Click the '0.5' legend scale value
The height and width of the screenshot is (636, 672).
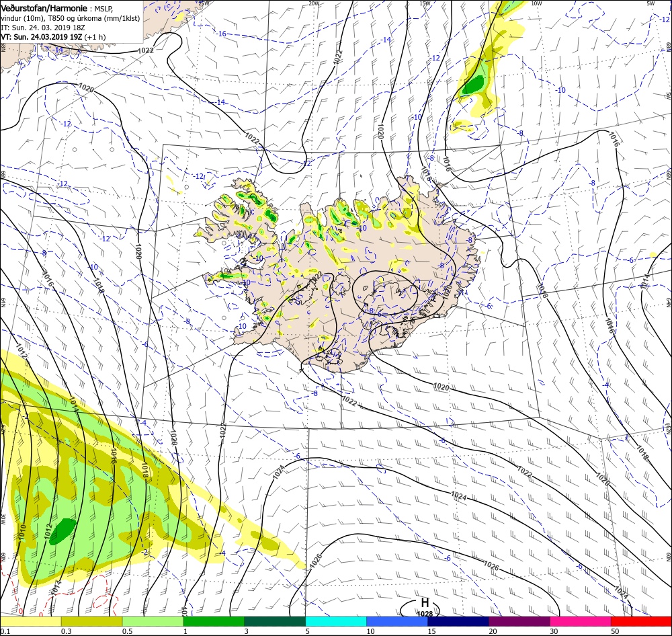127,631
